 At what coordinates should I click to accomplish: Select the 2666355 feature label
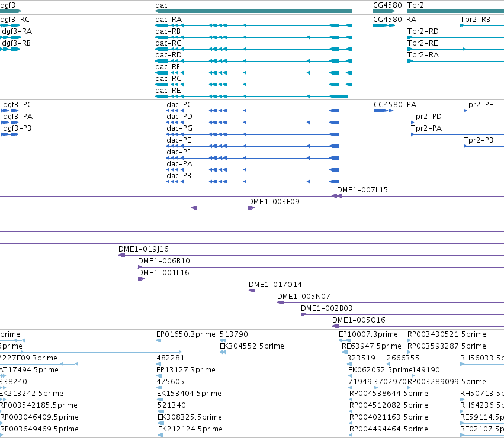click(403, 358)
